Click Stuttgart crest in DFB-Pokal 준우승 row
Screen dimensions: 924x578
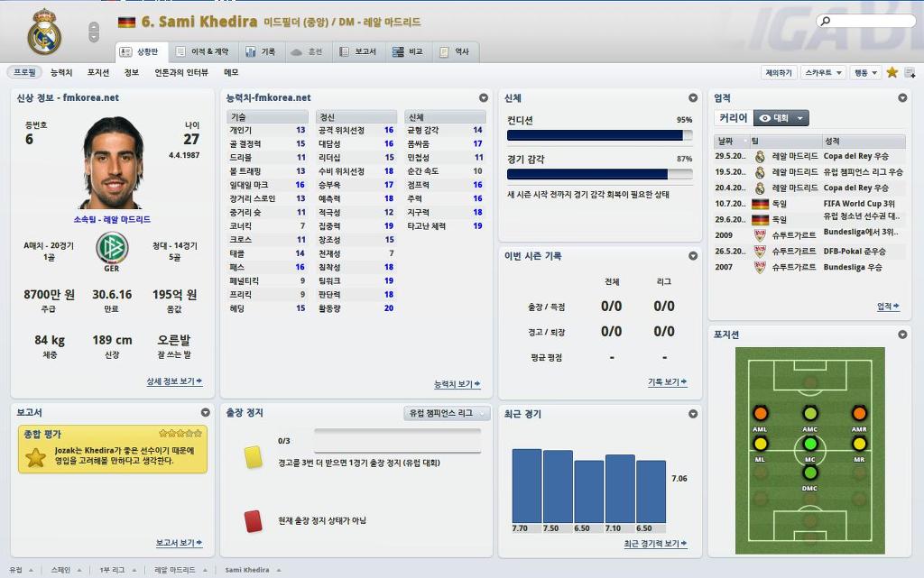tap(760, 252)
